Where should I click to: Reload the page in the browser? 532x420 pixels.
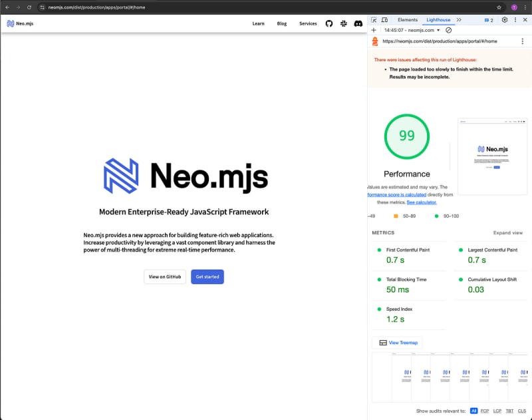coord(29,7)
